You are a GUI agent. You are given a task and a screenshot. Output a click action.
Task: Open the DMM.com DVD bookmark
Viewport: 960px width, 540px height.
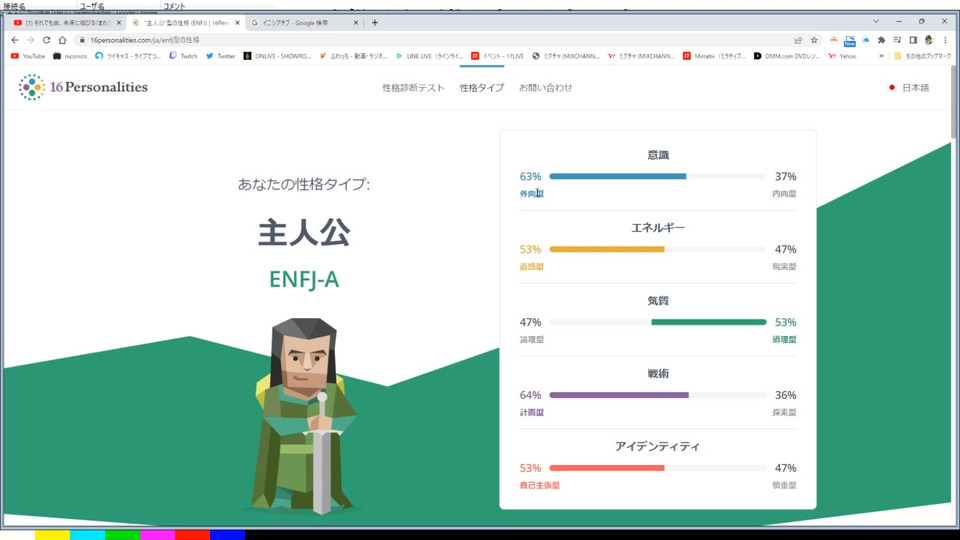[787, 56]
